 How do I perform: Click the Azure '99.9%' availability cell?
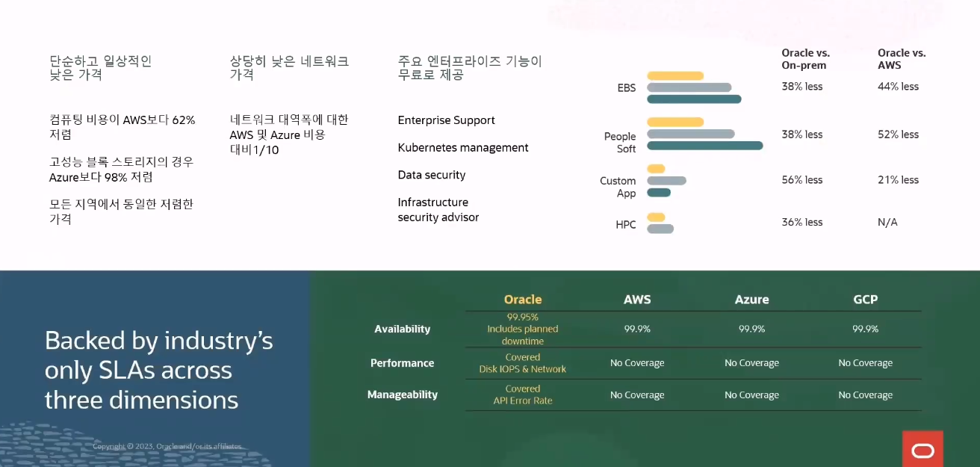pyautogui.click(x=751, y=329)
